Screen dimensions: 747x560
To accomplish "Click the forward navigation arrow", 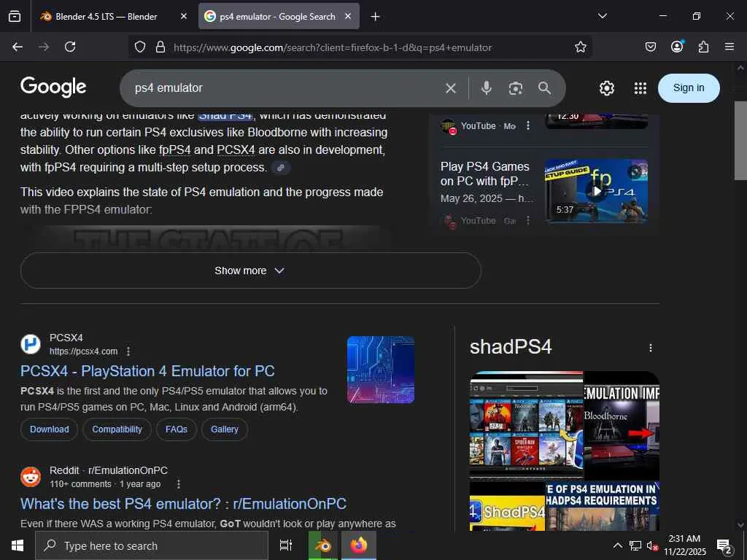I will coord(44,47).
